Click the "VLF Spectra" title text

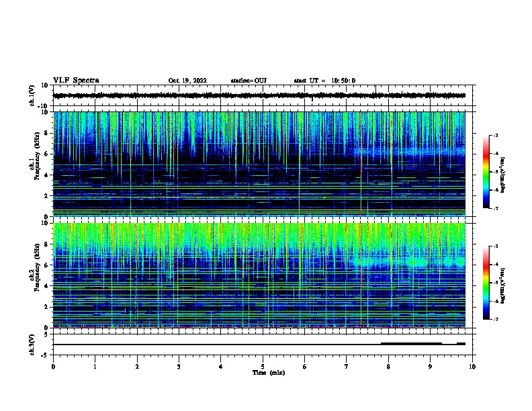coord(76,81)
